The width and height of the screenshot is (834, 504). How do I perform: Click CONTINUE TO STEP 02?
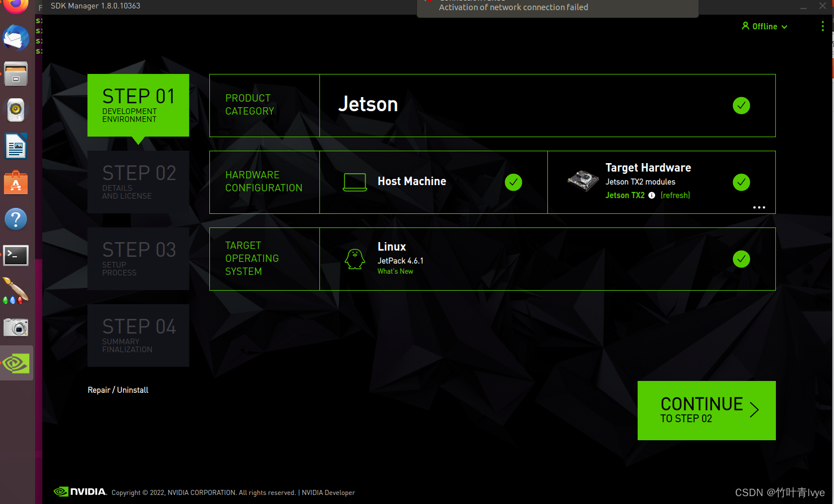pos(706,410)
